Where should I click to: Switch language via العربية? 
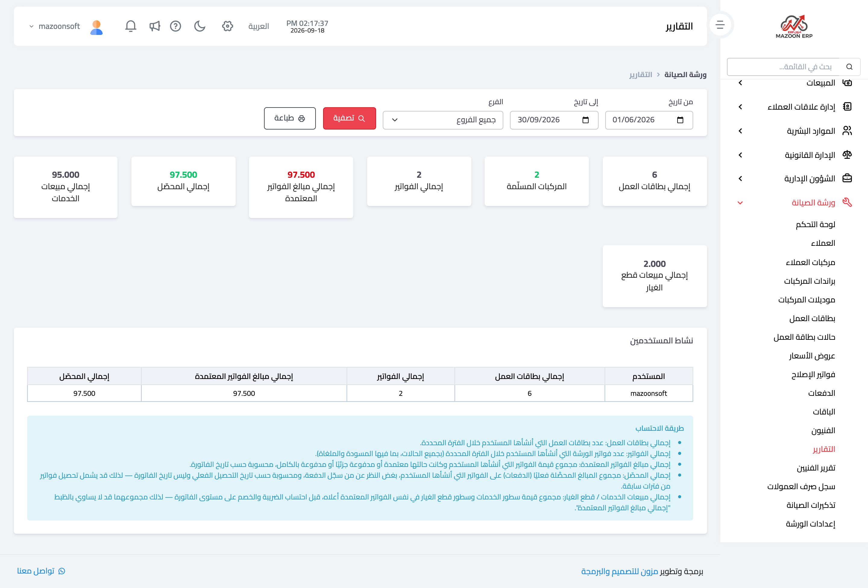click(259, 26)
